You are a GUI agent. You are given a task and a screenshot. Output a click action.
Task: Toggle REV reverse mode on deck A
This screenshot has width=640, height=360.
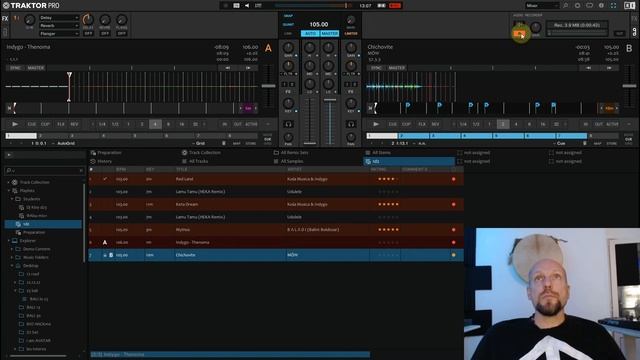tap(74, 124)
